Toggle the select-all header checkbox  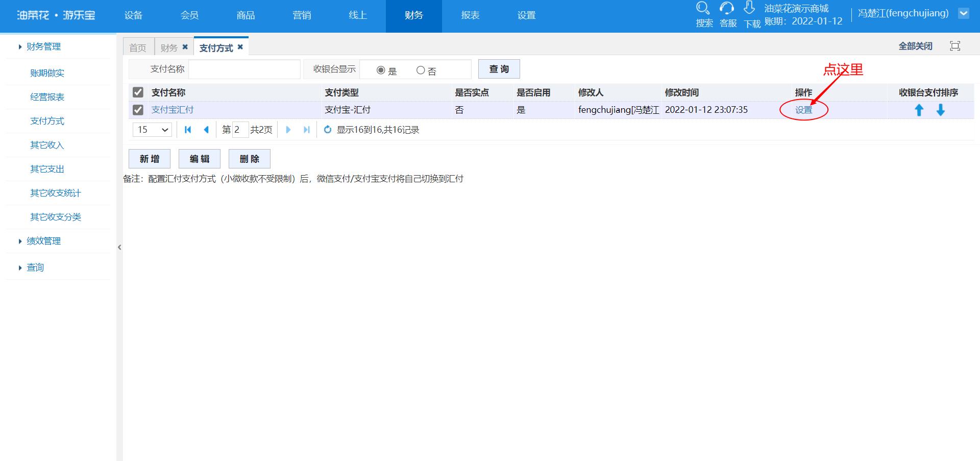click(138, 92)
